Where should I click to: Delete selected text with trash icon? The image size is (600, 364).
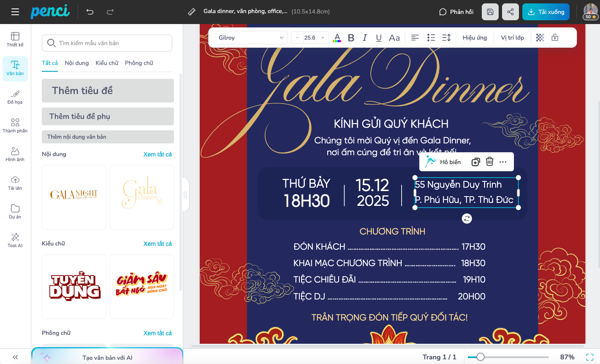(489, 162)
